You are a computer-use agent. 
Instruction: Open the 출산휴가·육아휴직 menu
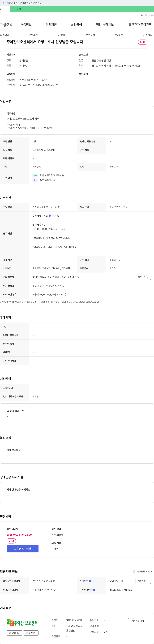click(x=140, y=24)
